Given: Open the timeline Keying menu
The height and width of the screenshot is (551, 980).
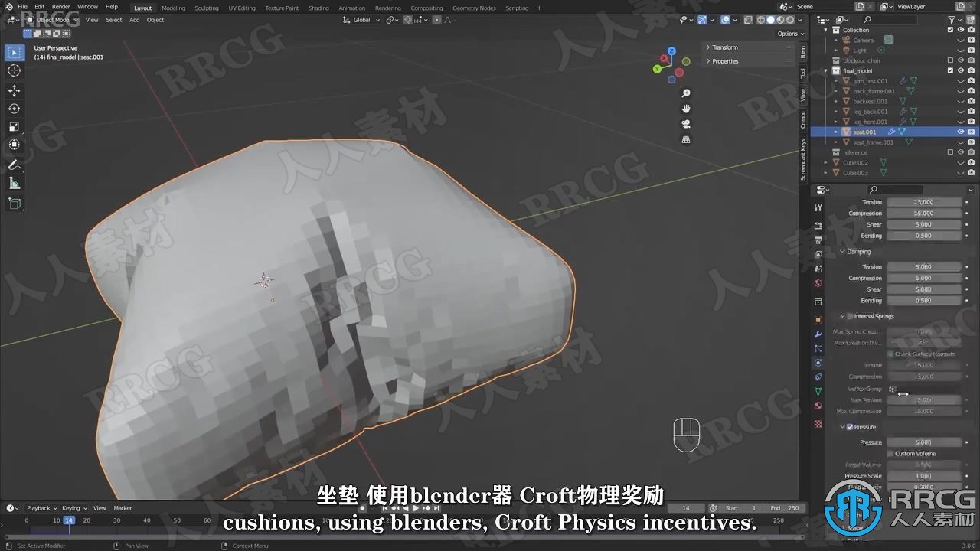Looking at the screenshot, I should coord(73,508).
